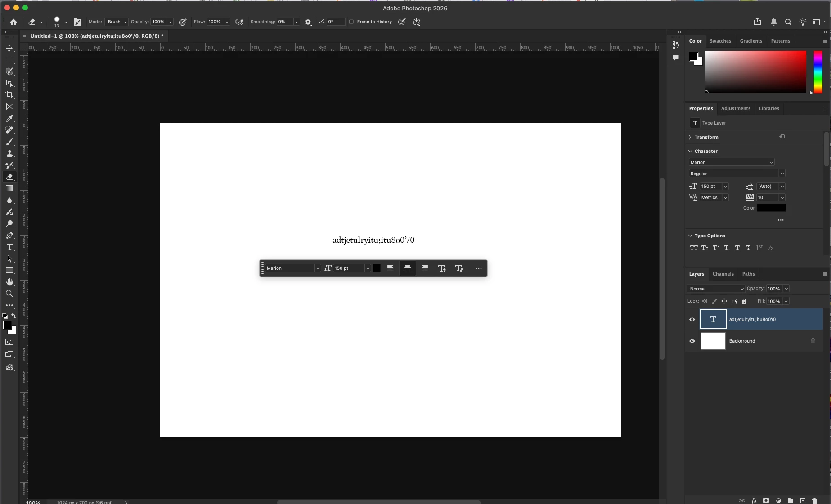Select the Pen tool
The height and width of the screenshot is (504, 831).
9,235
